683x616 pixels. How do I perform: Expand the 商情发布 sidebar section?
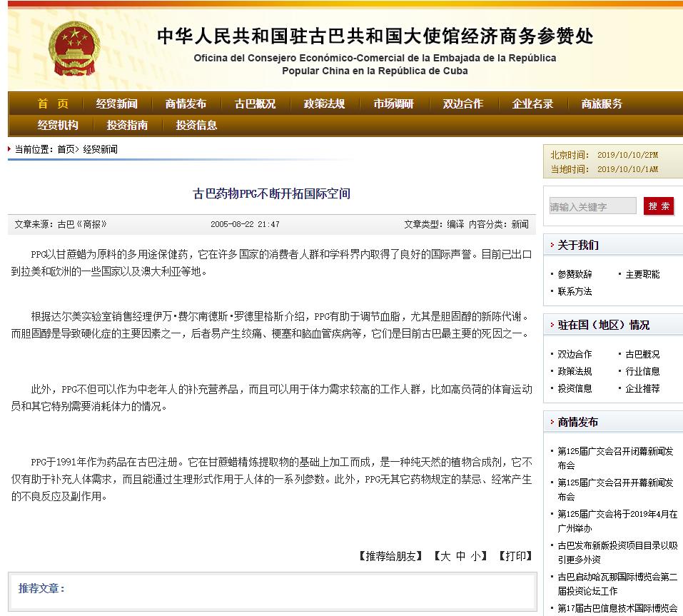[x=580, y=421]
